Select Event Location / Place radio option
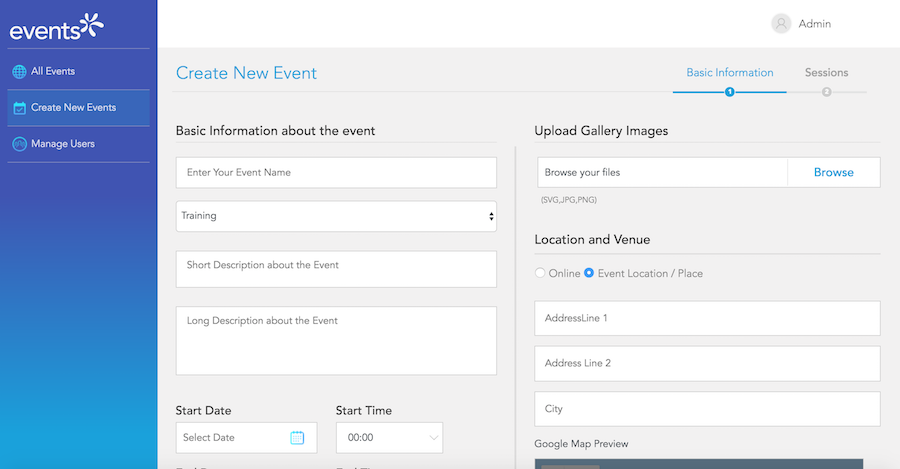Viewport: 900px width, 469px height. coord(589,273)
